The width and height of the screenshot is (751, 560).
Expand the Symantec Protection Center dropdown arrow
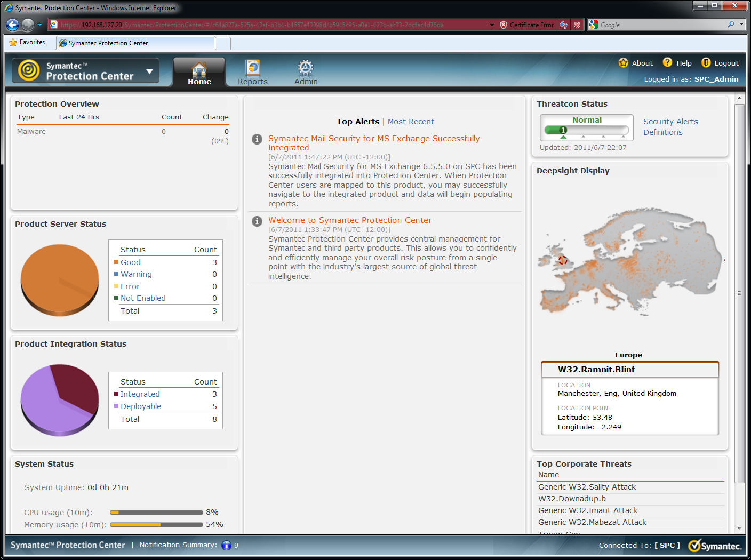150,71
